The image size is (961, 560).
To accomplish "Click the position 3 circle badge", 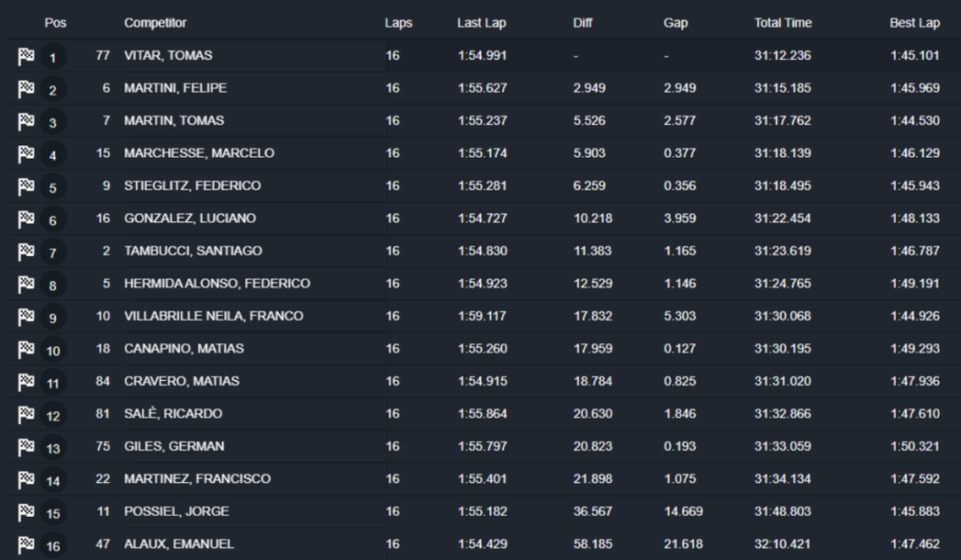I will pos(53,123).
